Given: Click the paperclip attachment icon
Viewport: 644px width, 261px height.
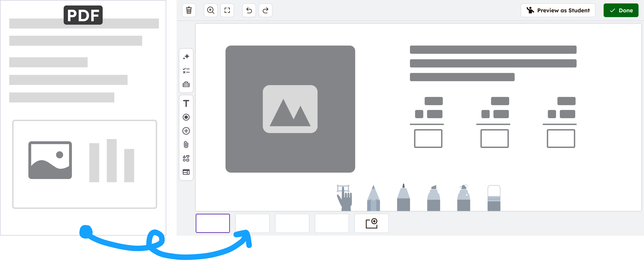Looking at the screenshot, I should (186, 145).
